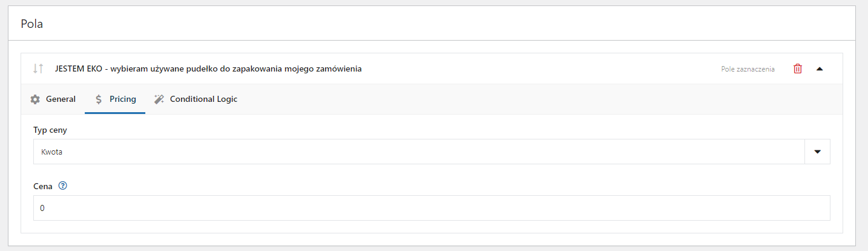Click the reorder arrows handle icon
Viewport: 868px width, 251px height.
[x=38, y=69]
